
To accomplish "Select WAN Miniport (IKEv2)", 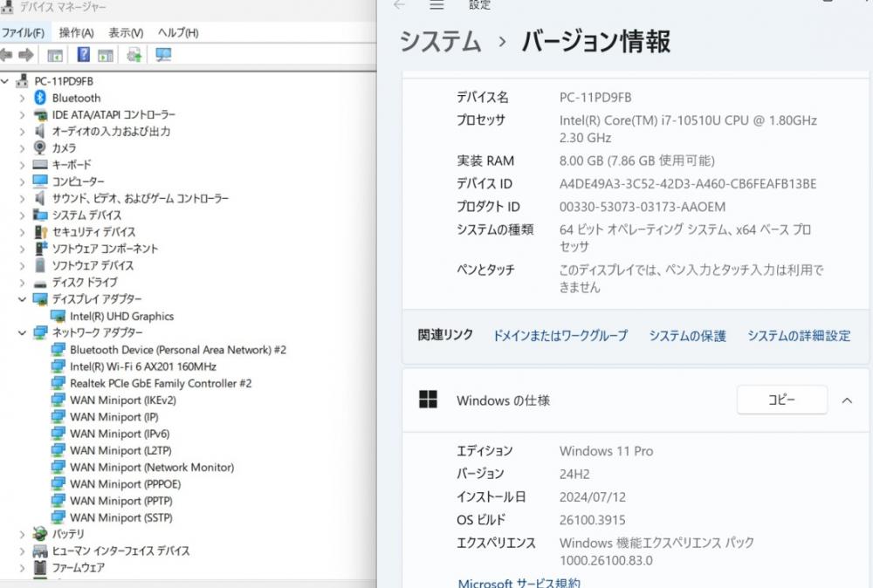I will coord(122,400).
